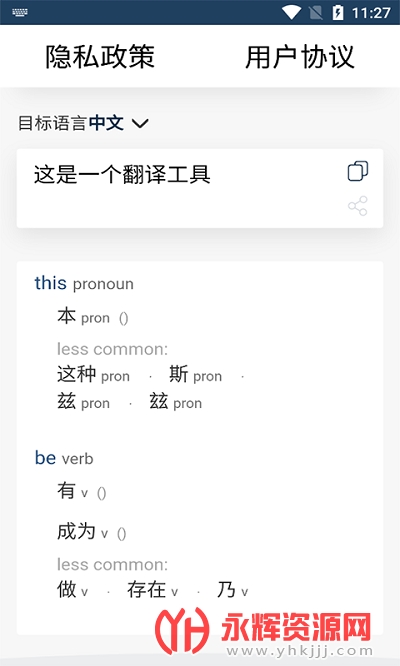400x666 pixels.
Task: Expand the target language chevron
Action: pos(140,124)
